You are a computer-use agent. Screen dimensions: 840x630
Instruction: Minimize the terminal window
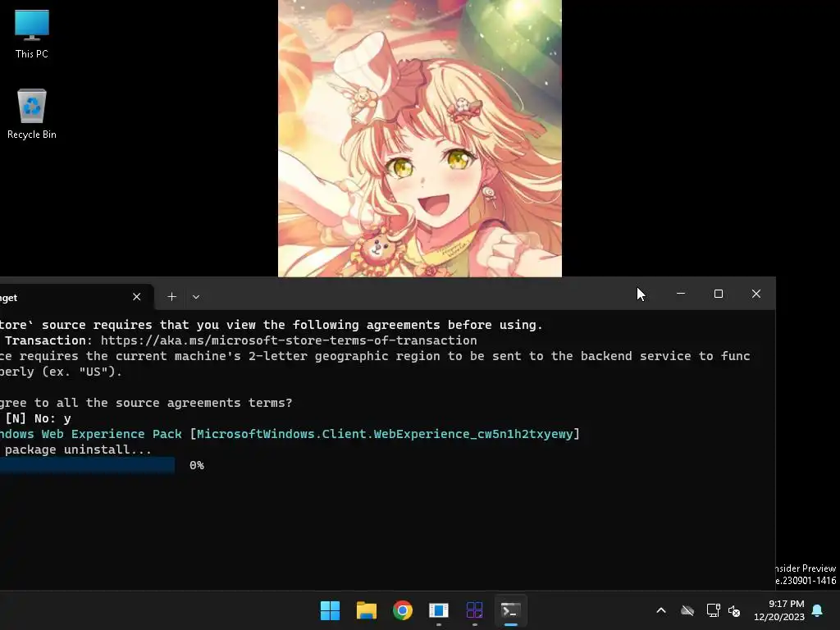click(681, 294)
